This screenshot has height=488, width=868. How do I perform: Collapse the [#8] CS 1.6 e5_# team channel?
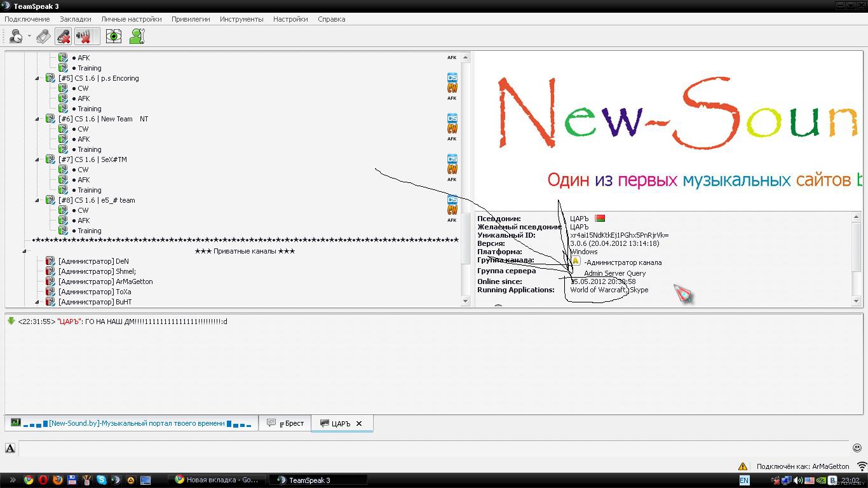click(37, 201)
